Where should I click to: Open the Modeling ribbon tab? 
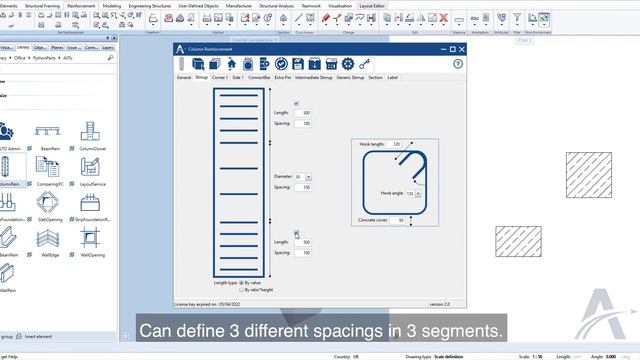pyautogui.click(x=111, y=6)
